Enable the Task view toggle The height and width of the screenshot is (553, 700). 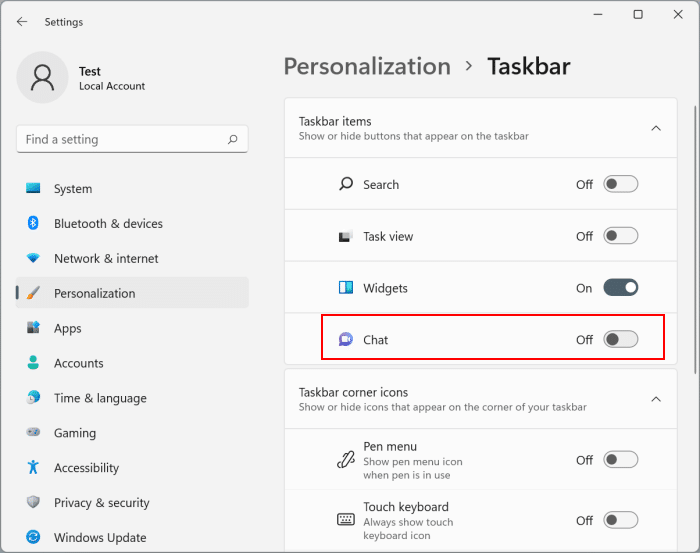(621, 236)
